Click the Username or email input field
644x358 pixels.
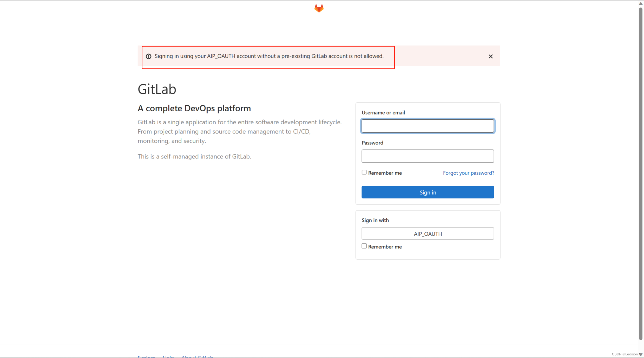point(428,126)
